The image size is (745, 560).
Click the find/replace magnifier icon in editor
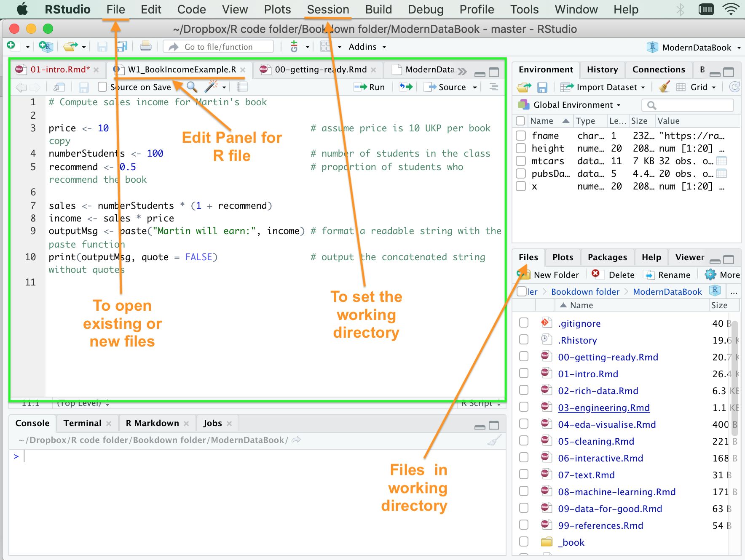pos(192,87)
